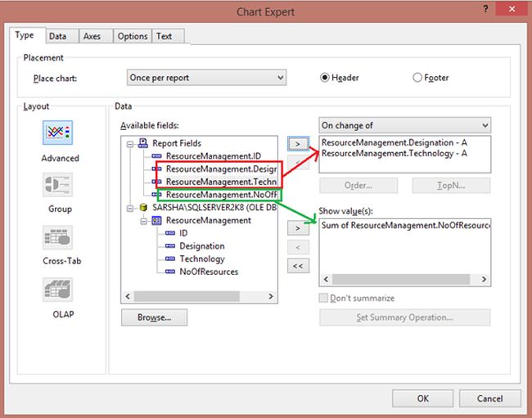Pick the Cross-Tab layout icon

tap(57, 237)
